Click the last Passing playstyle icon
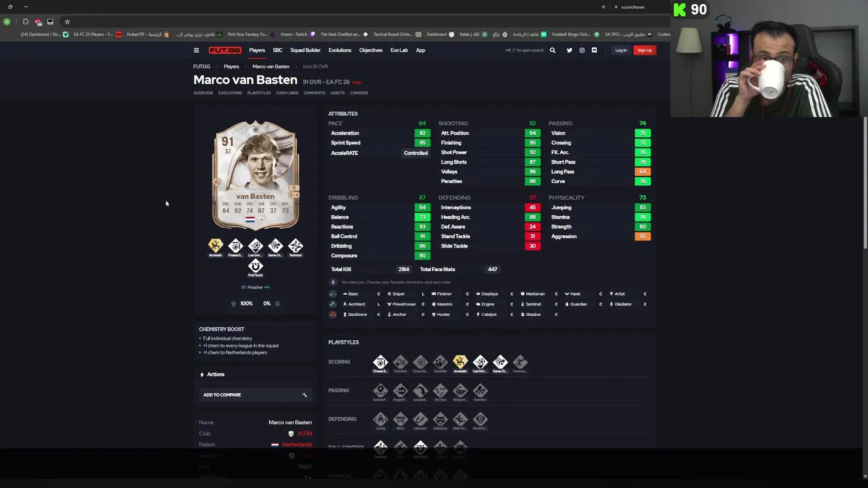 click(480, 392)
